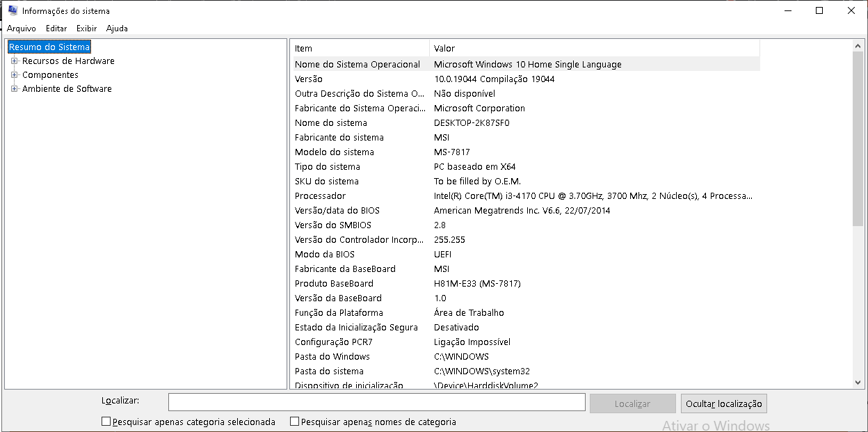Expand the Componentes tree node
Viewport: 868px width, 432px height.
tap(14, 75)
